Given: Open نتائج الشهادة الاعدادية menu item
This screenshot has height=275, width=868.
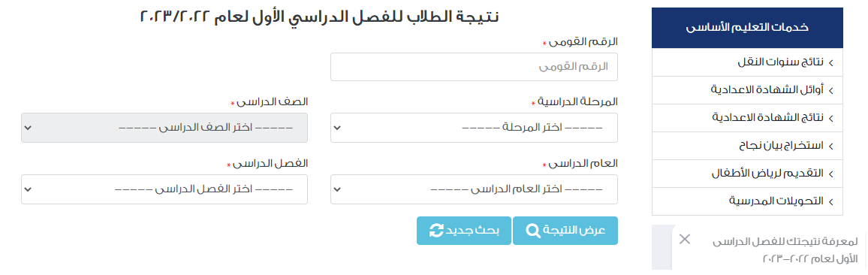Looking at the screenshot, I should point(747,118).
